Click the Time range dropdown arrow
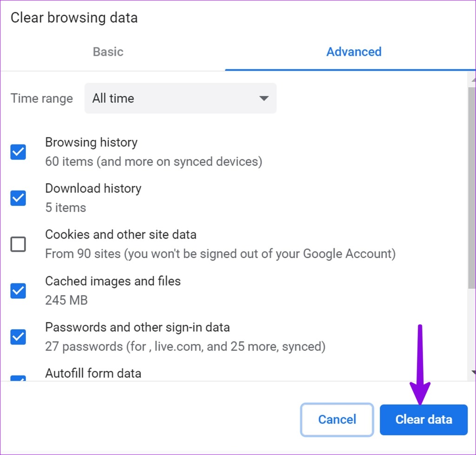Screen dimensions: 476x455 tap(264, 99)
